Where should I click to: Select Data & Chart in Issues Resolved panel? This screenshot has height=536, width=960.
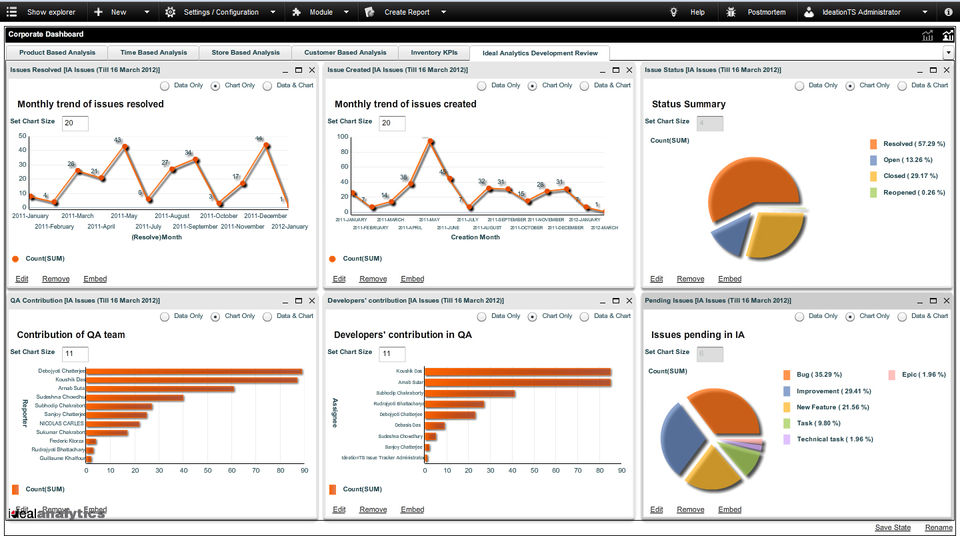(268, 86)
